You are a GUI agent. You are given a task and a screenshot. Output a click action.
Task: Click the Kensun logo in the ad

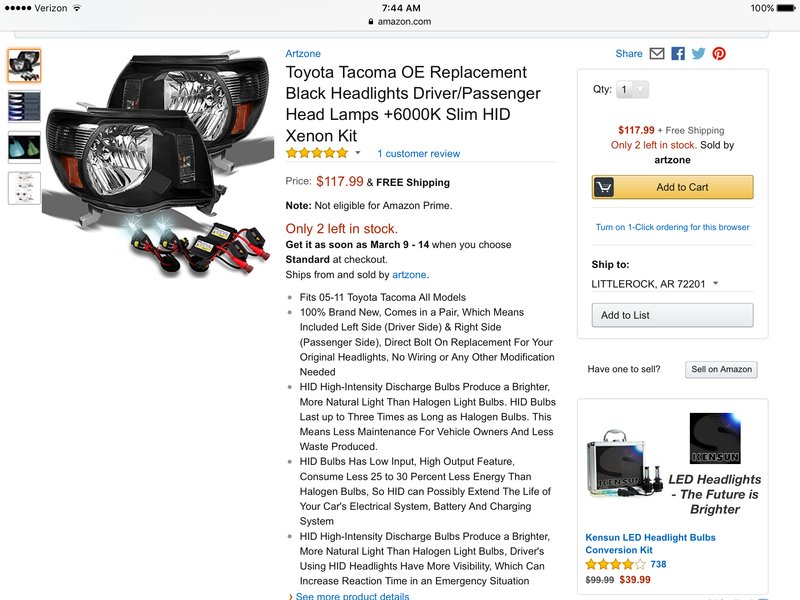point(715,438)
